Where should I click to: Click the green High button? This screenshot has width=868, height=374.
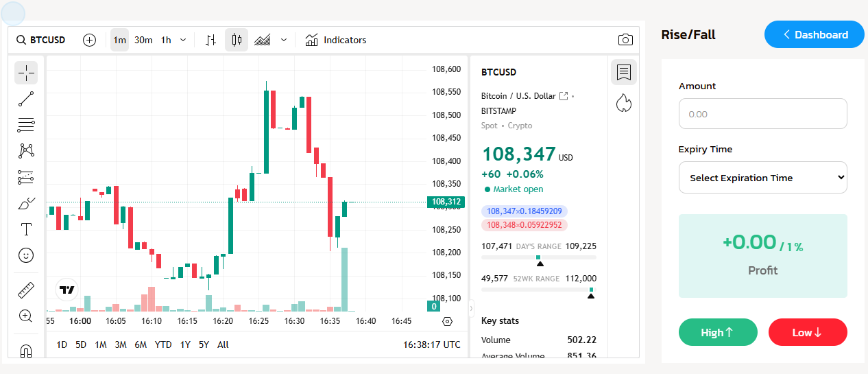718,332
